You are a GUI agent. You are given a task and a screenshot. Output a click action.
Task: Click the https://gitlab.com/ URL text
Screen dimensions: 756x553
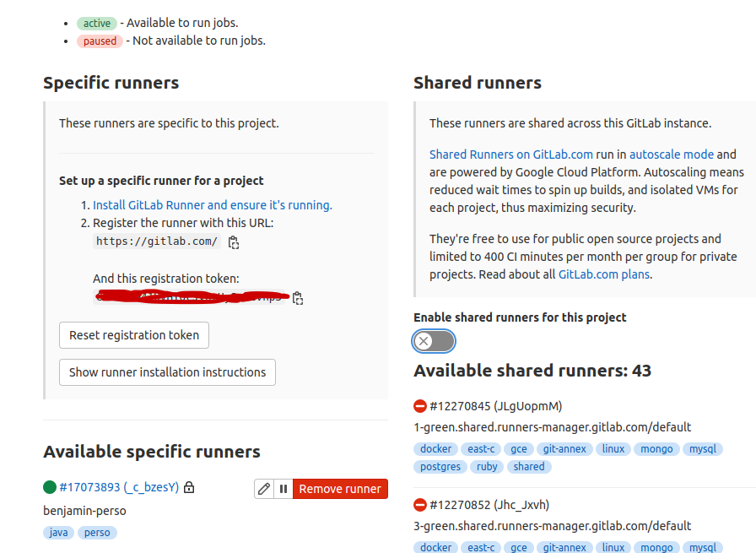click(x=157, y=241)
